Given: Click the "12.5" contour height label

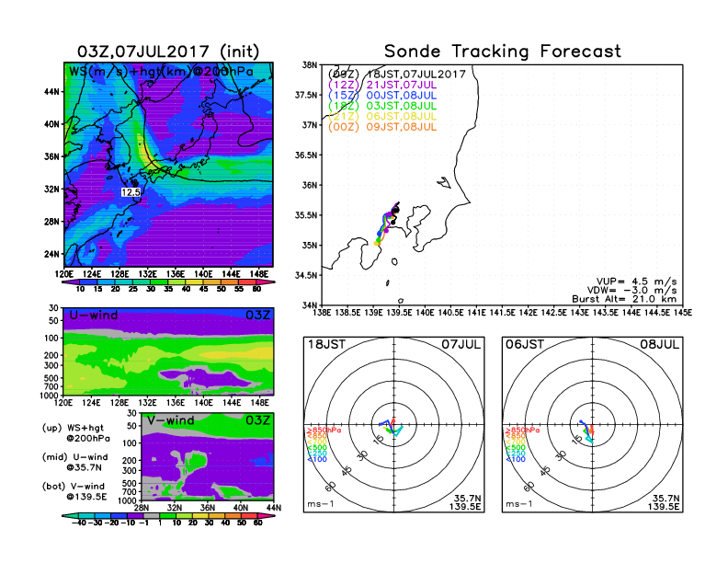Looking at the screenshot, I should (x=131, y=192).
